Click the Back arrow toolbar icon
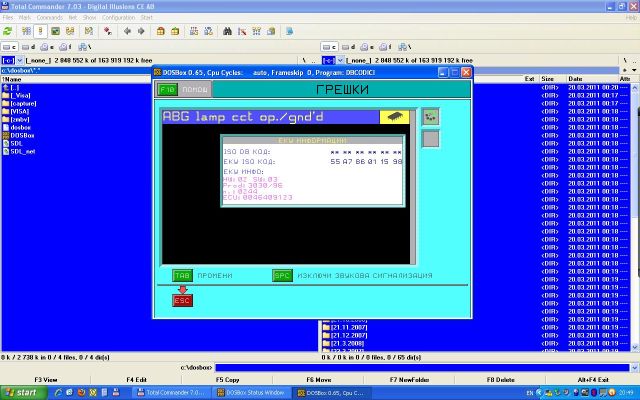Screen dimensions: 640x400 (127, 31)
